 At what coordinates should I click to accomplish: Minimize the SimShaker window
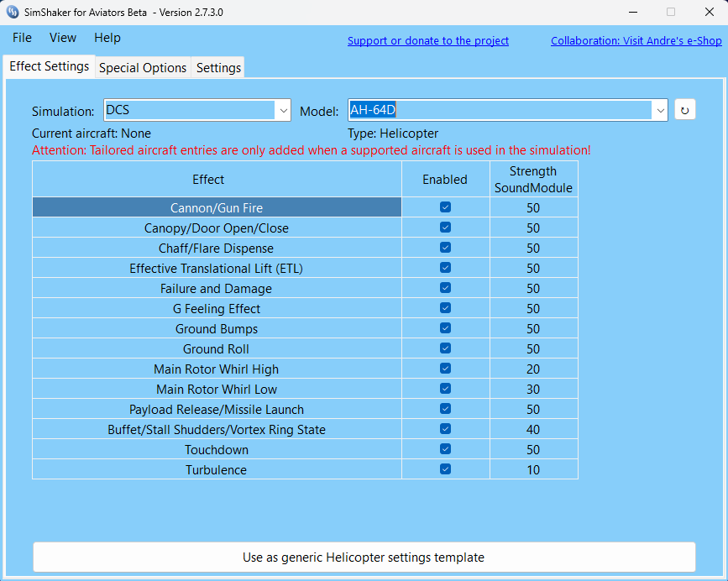click(x=633, y=12)
